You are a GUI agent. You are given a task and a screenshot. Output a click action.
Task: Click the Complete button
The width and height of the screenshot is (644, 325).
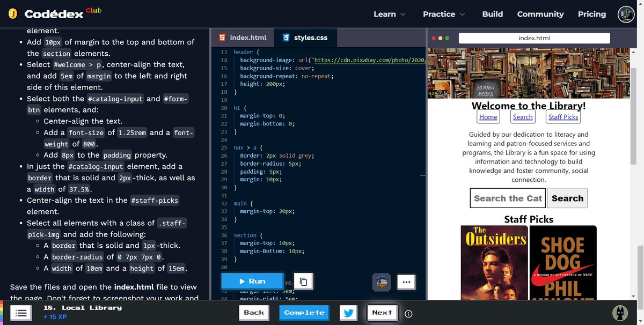pyautogui.click(x=304, y=313)
